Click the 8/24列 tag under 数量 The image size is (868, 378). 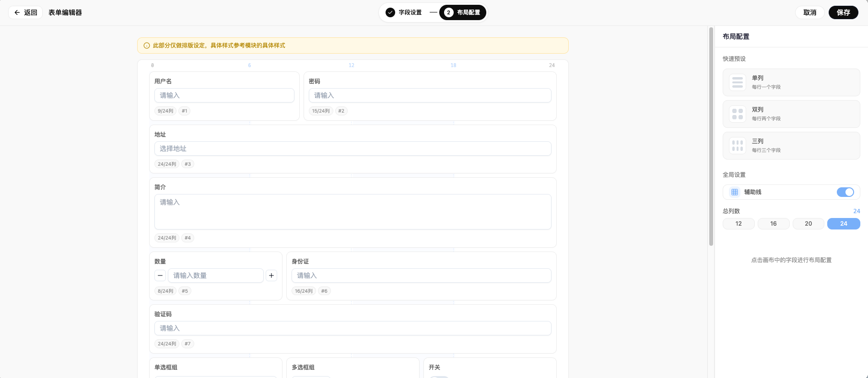click(165, 291)
